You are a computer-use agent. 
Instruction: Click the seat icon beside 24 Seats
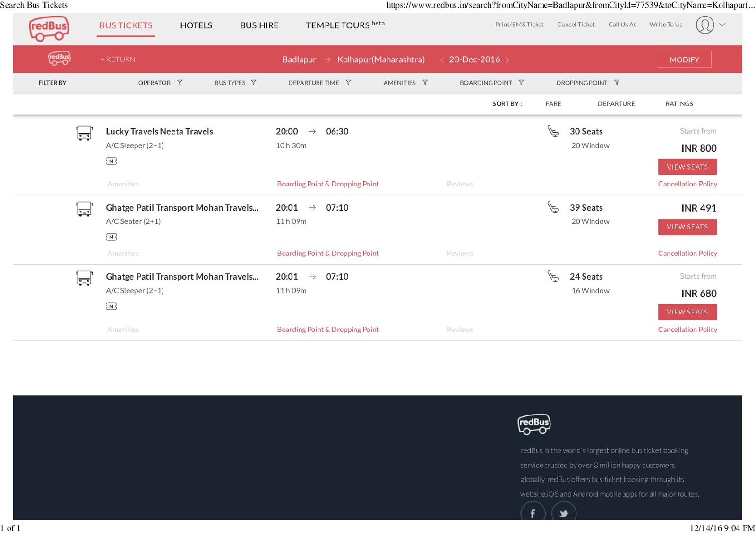(553, 276)
